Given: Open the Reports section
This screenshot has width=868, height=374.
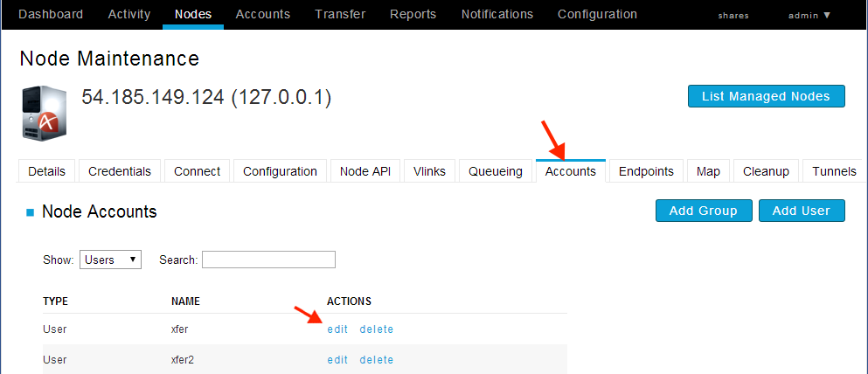Looking at the screenshot, I should tap(413, 14).
